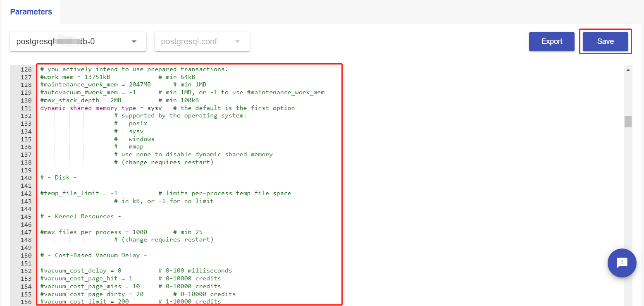Open the chat feedback floating button
The width and height of the screenshot is (644, 306).
point(622,263)
